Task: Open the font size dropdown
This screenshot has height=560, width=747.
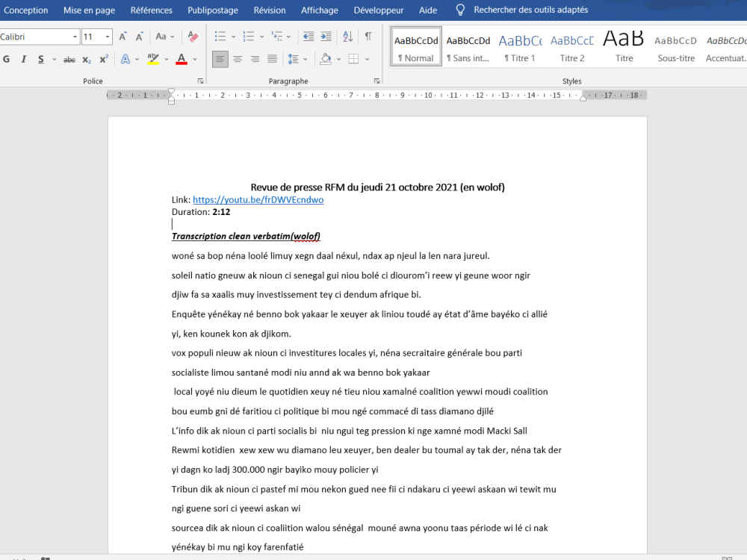Action: 107,36
